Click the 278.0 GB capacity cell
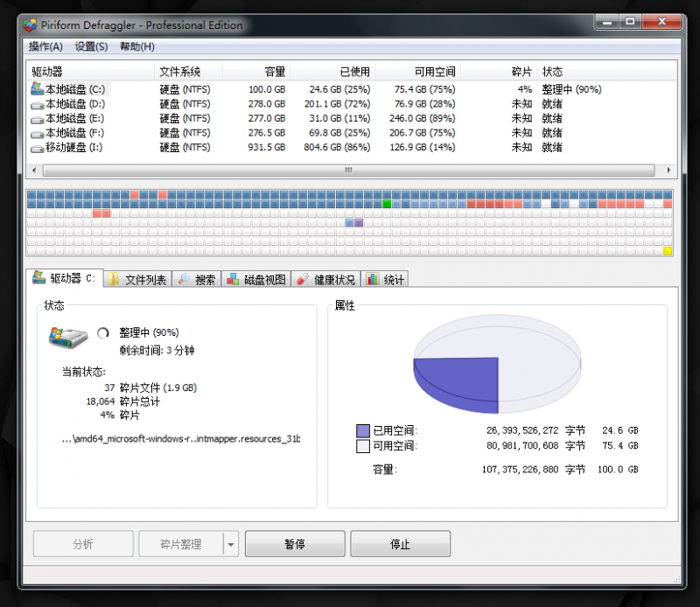 click(267, 104)
